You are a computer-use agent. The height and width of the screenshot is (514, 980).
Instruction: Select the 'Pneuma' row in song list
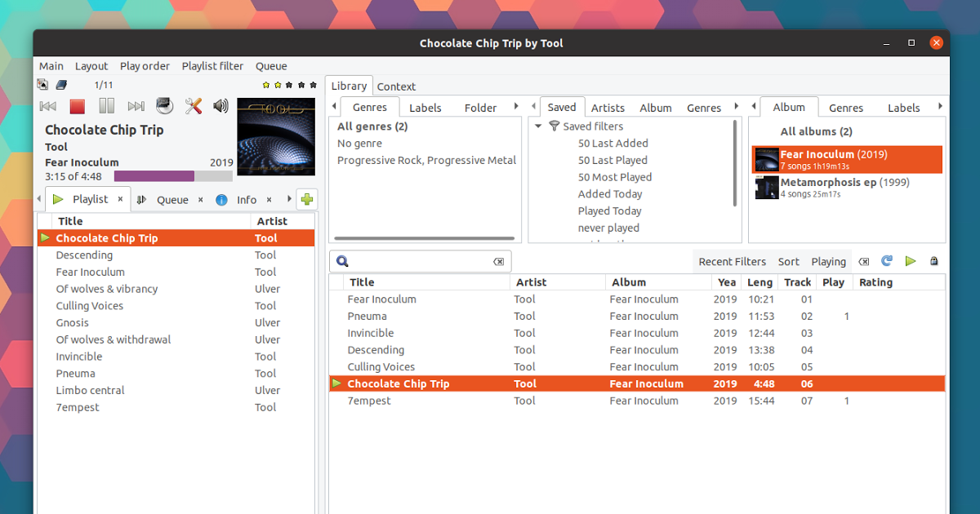tap(637, 316)
